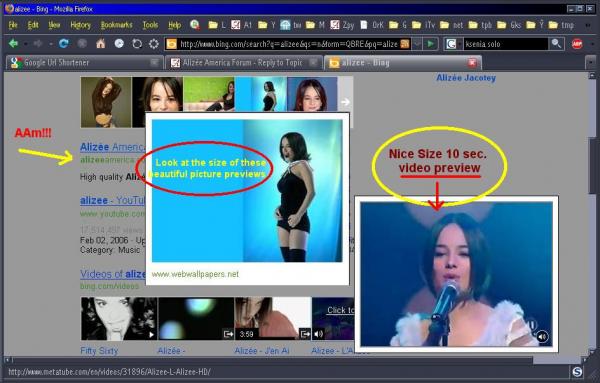600x383 pixels.
Task: Click the next images arrow in image strip
Action: [x=345, y=102]
